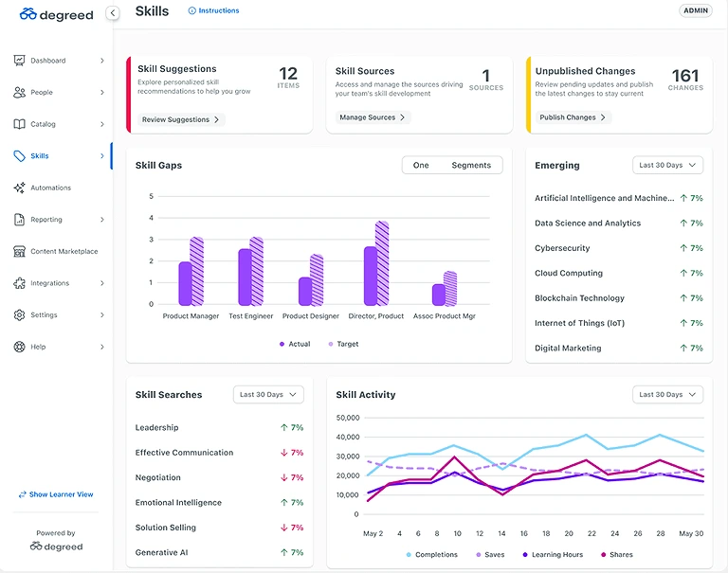728x573 pixels.
Task: Click Emotional Intelligence search row
Action: 219,503
